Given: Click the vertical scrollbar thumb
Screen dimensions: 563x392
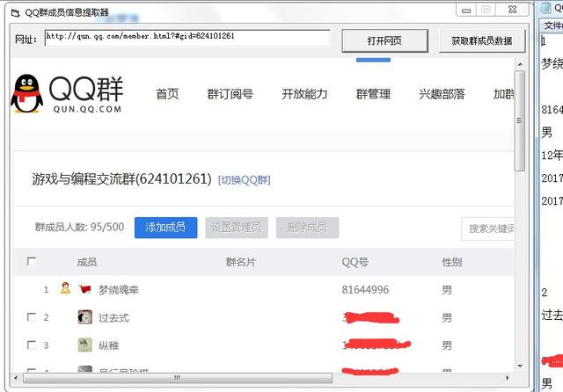Looking at the screenshot, I should [520, 121].
